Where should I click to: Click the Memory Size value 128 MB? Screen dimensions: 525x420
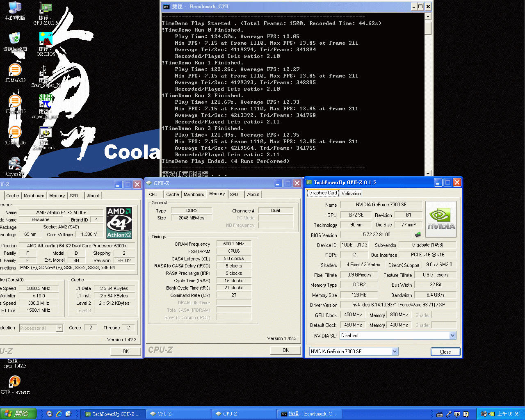[x=359, y=295]
